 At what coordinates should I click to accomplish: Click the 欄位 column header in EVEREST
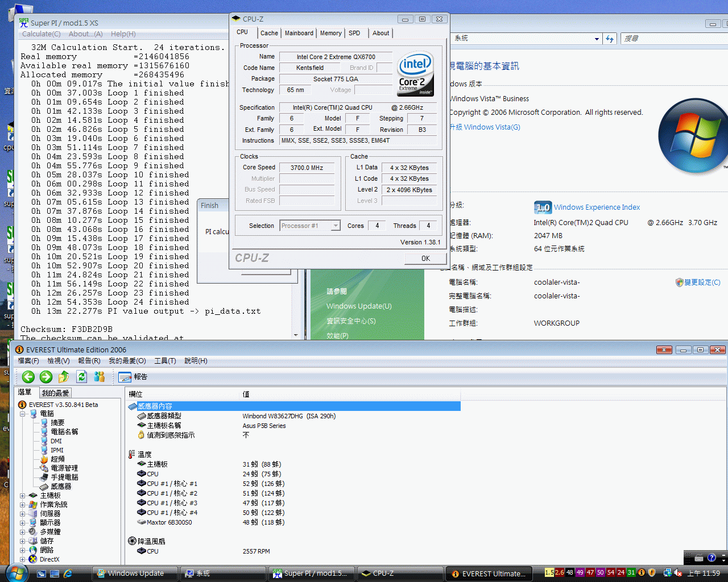tap(183, 394)
